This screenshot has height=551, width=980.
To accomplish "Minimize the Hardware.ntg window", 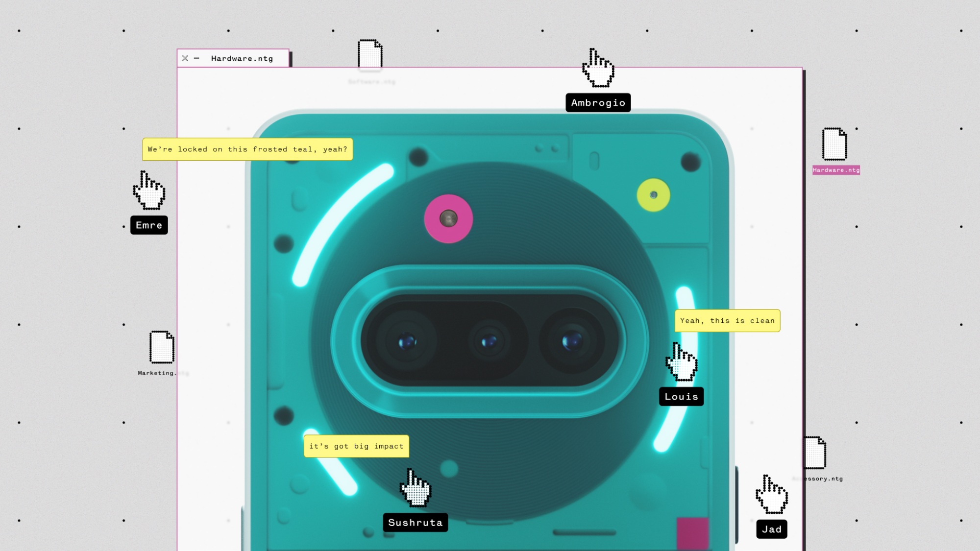I will (x=196, y=58).
